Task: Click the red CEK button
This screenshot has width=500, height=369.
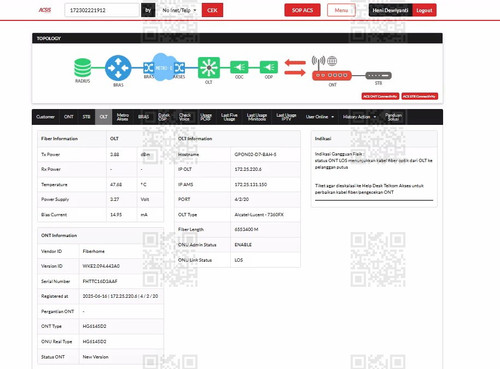Action: pos(212,10)
